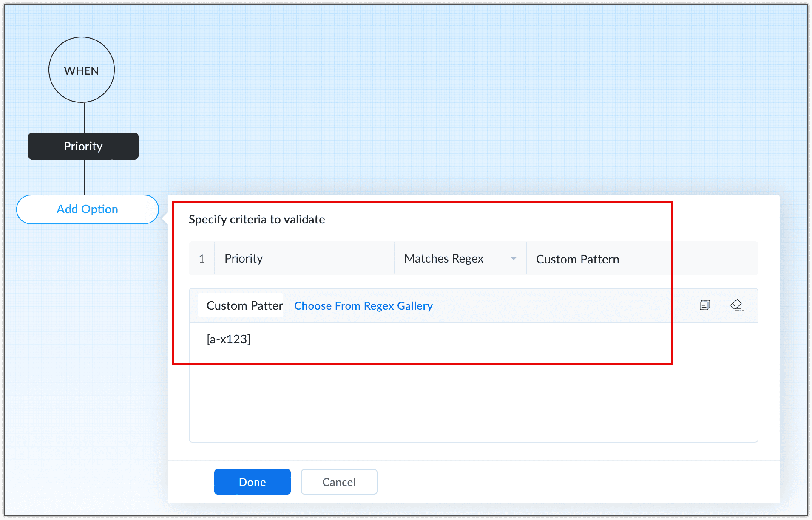Click the Add Option button
Viewport: 812px width, 520px height.
click(87, 209)
